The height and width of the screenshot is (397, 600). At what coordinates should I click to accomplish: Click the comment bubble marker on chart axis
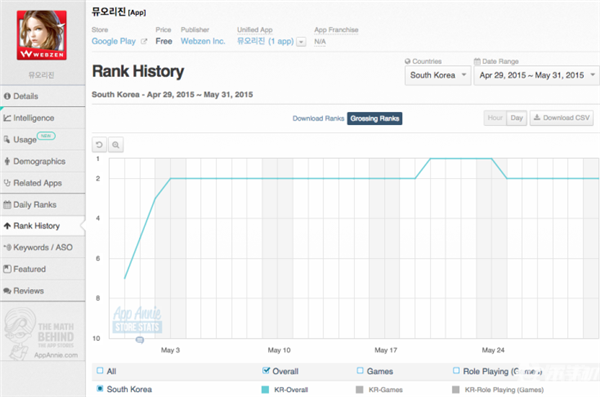point(140,340)
